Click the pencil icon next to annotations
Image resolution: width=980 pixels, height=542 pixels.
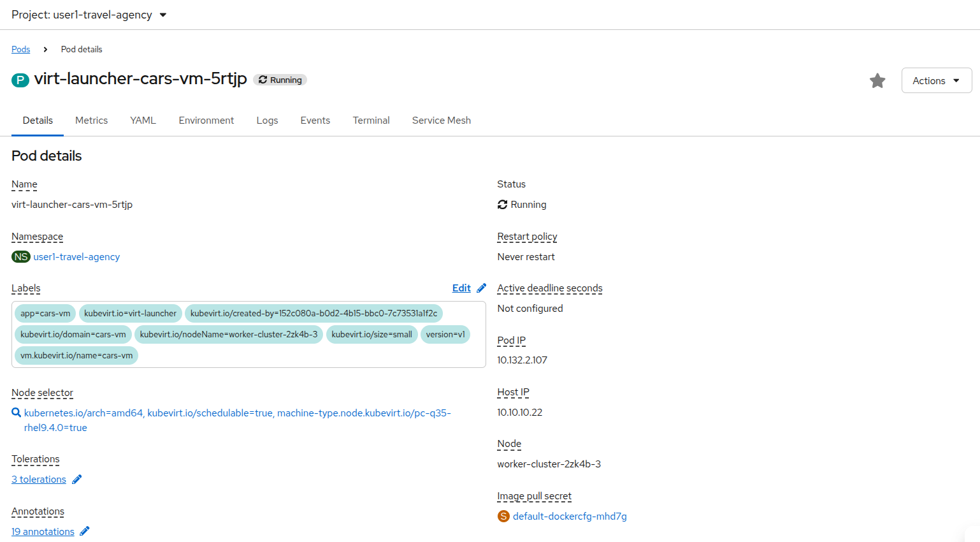pyautogui.click(x=85, y=531)
